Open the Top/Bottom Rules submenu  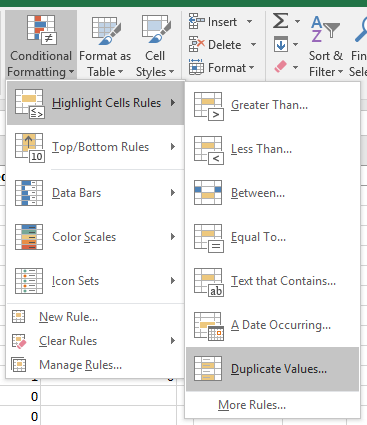[95, 147]
